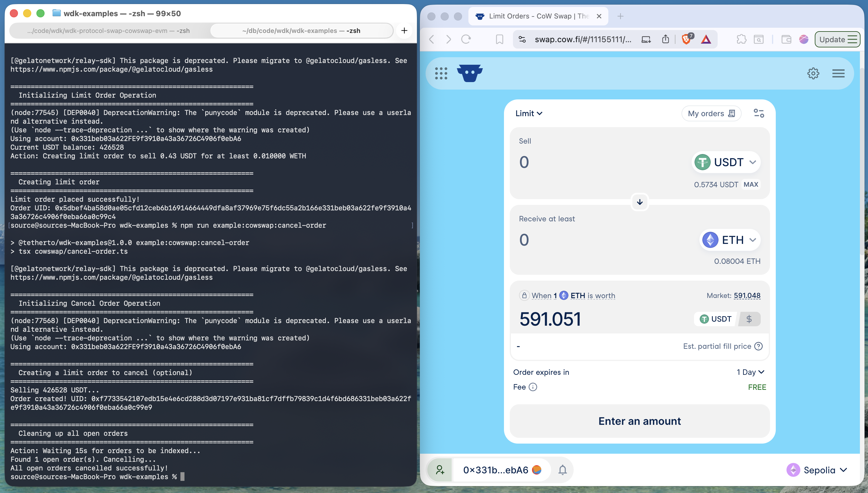Click the When 1 ETH is worth label

573,296
